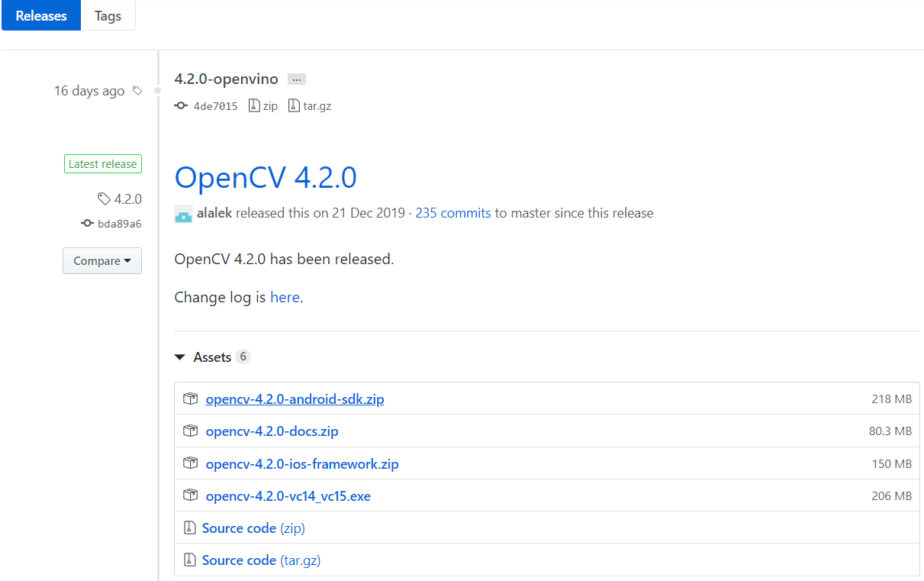Open the 4.2.0-openvino tag title
Image resolution: width=924 pixels, height=581 pixels.
coord(227,79)
